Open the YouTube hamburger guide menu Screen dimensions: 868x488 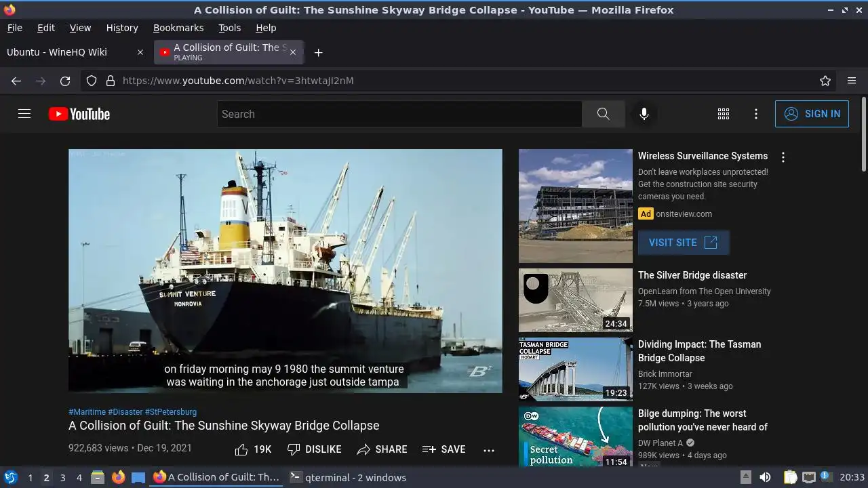(x=24, y=114)
